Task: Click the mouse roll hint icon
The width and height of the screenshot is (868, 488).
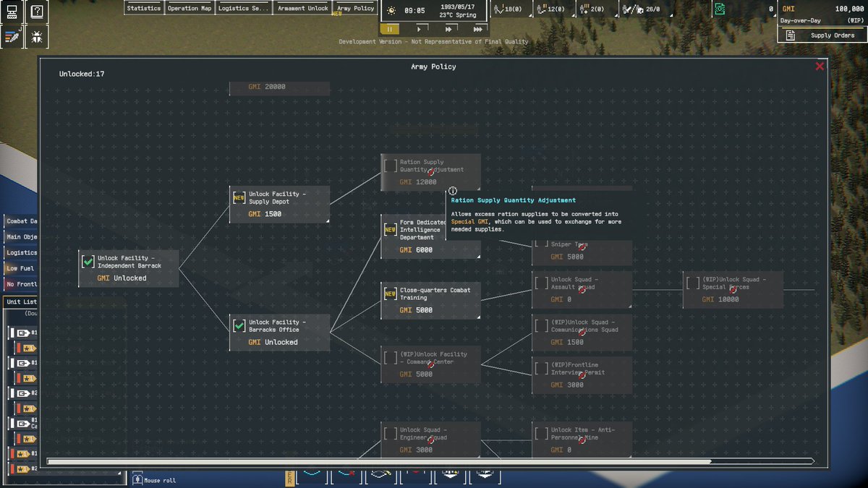Action: point(137,479)
